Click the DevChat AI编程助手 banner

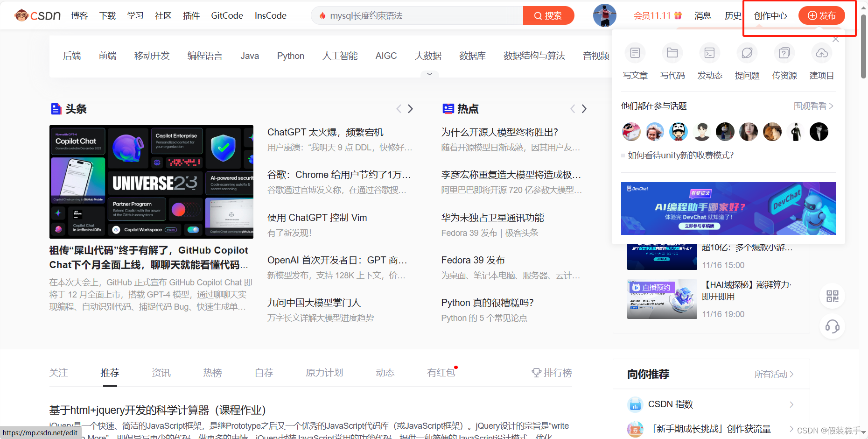tap(728, 208)
